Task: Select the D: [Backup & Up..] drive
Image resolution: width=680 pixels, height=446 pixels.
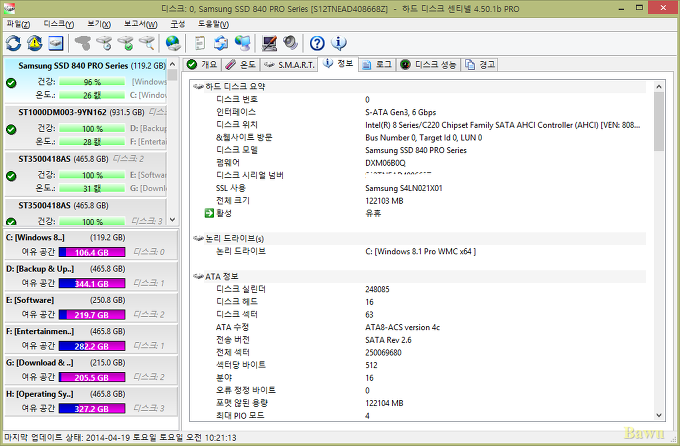Action: click(x=91, y=276)
